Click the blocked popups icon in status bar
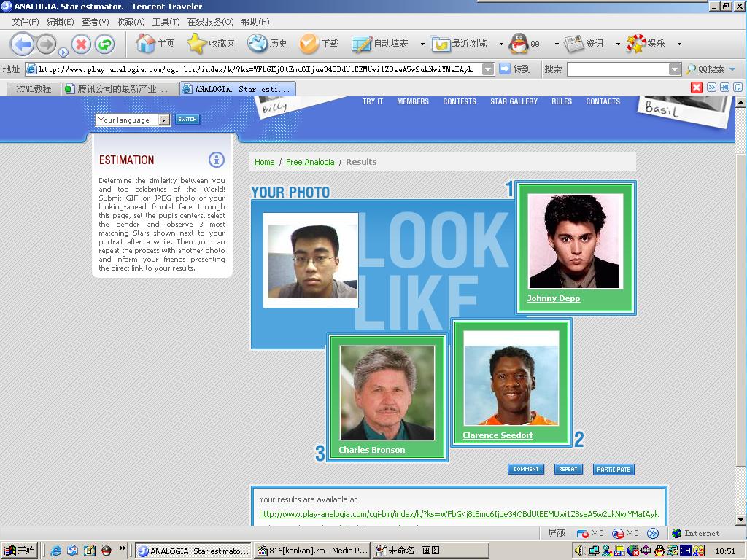The image size is (747, 560). 583,534
